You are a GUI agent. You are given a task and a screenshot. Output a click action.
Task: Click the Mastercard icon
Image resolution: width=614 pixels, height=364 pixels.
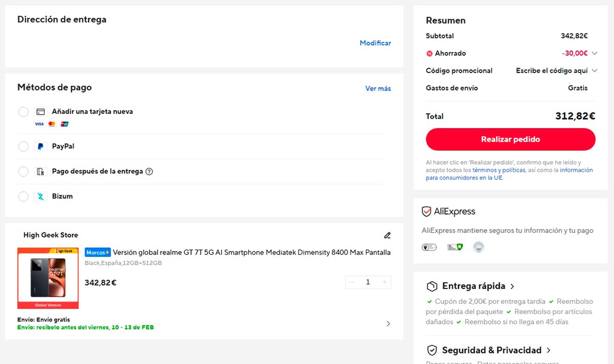pyautogui.click(x=51, y=124)
